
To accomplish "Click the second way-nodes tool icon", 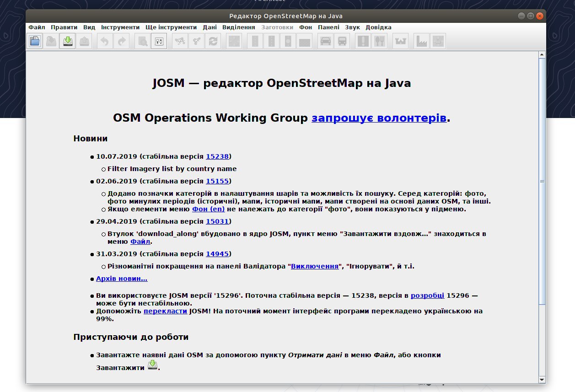I will [x=197, y=41].
